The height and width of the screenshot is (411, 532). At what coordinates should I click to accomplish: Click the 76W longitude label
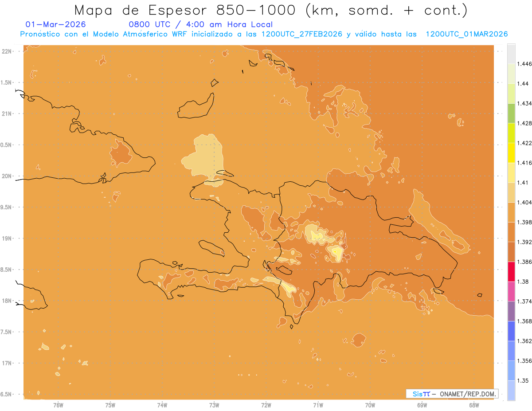[59, 405]
